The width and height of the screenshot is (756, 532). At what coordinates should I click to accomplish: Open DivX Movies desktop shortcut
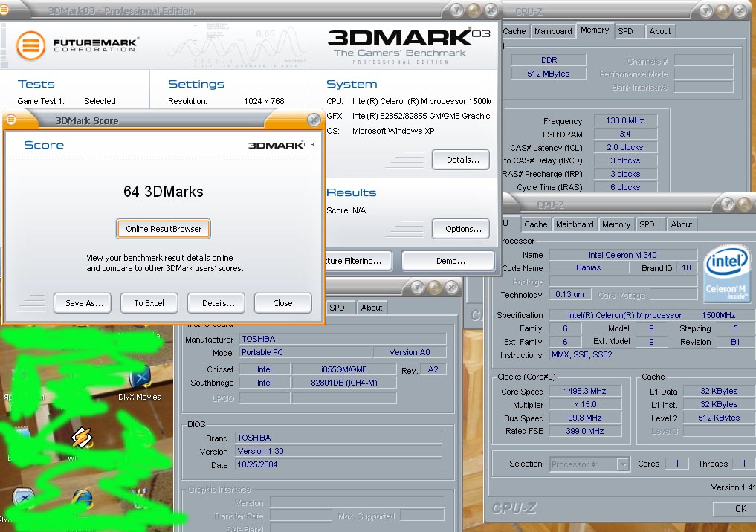pos(139,383)
